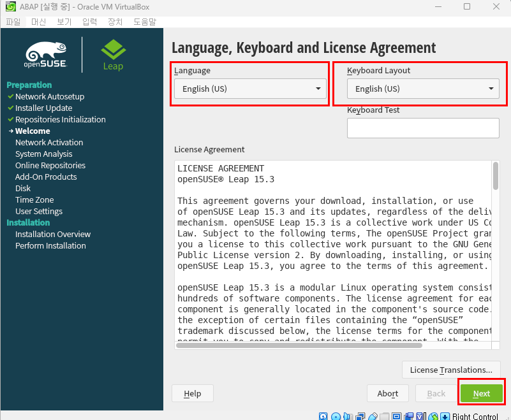The height and width of the screenshot is (420, 511).
Task: Click the optical drive status icon
Action: (x=336, y=416)
